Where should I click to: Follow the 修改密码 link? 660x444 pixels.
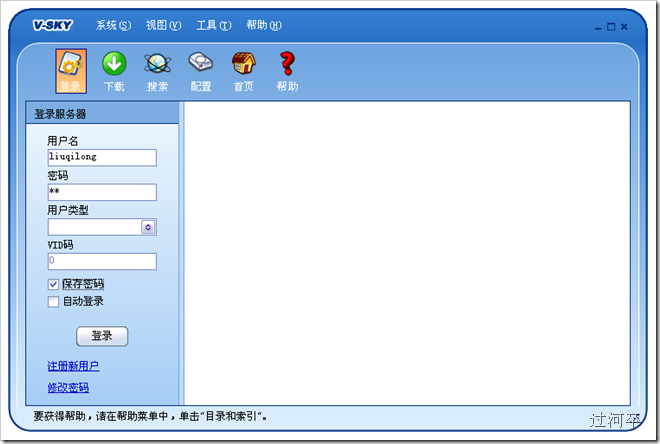tap(68, 387)
